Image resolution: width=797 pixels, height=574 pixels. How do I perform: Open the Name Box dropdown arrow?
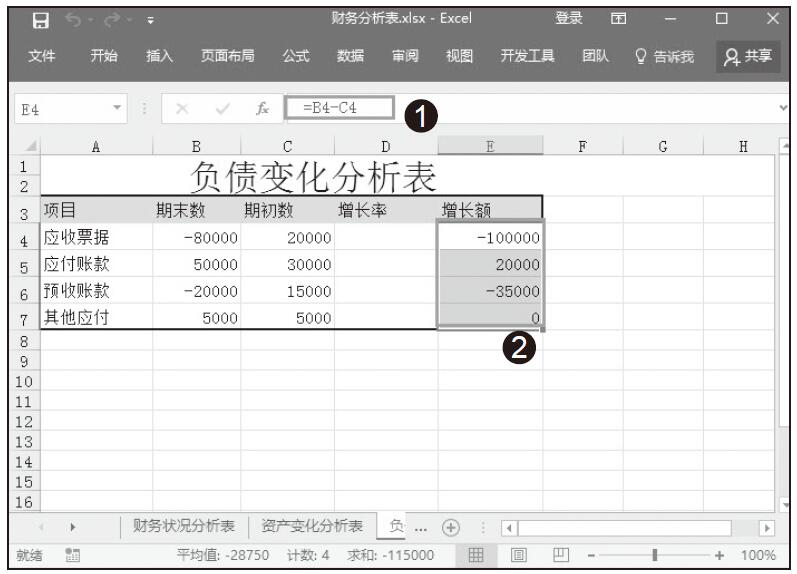pyautogui.click(x=117, y=108)
